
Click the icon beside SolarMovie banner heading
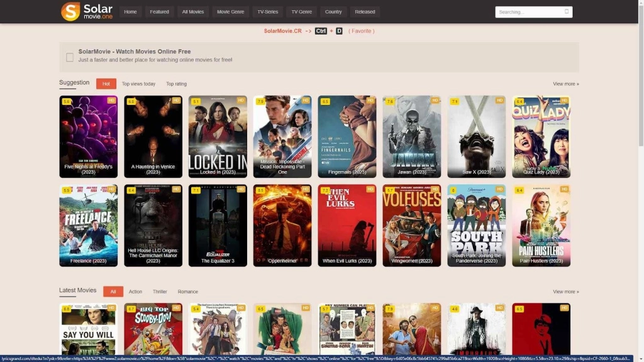pyautogui.click(x=70, y=57)
